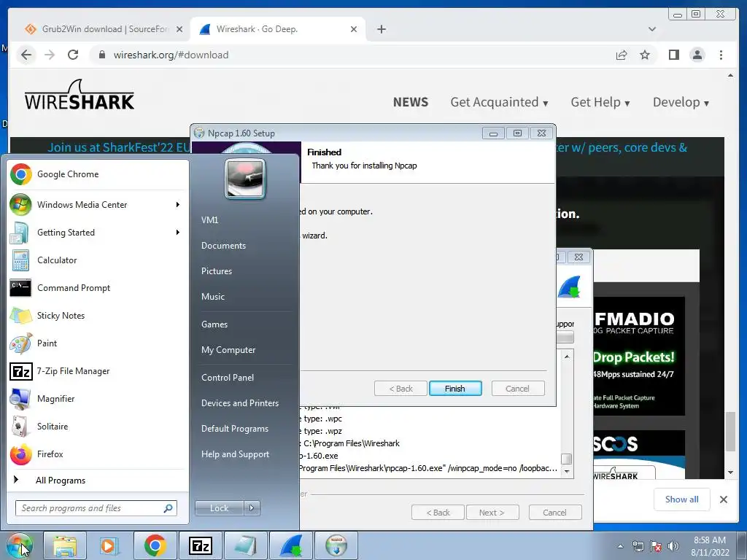Expand Windows Media Center jump list arrow
This screenshot has width=747, height=560.
(x=178, y=205)
